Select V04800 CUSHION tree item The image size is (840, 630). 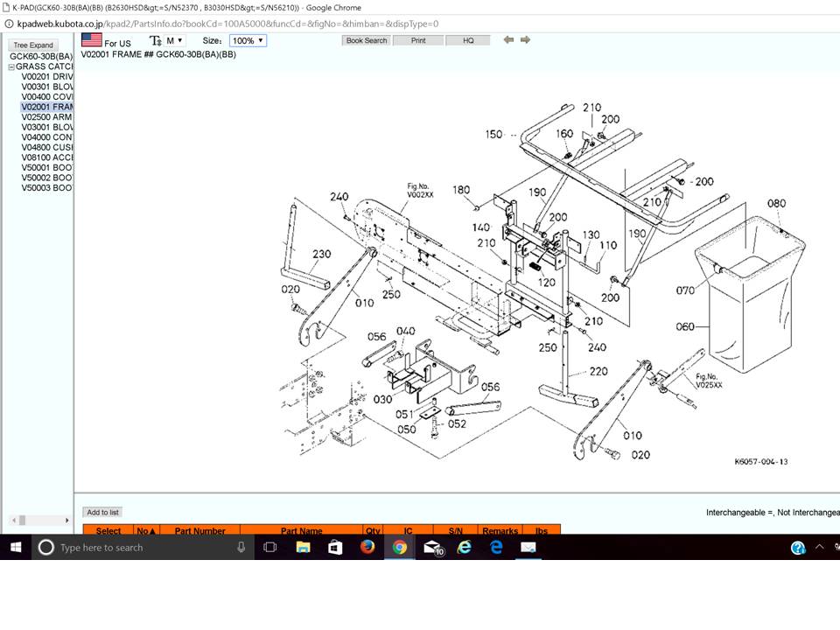coord(47,147)
